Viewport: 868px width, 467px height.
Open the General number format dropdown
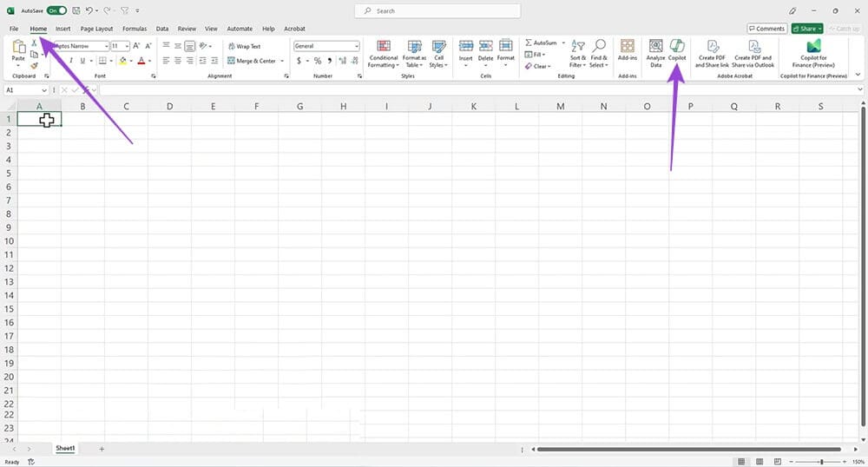pos(357,46)
